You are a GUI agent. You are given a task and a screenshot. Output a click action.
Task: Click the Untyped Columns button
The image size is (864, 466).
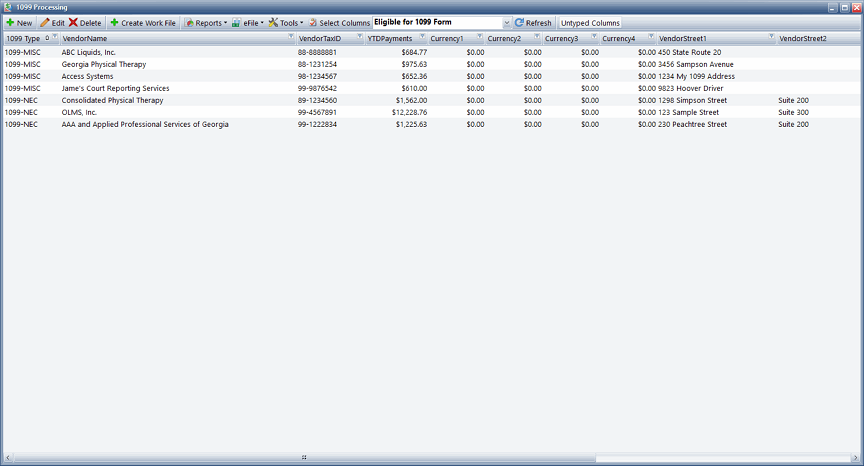590,23
